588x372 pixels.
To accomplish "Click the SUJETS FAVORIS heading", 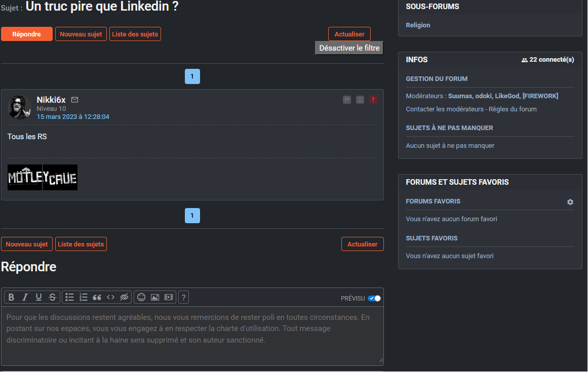I will point(432,238).
